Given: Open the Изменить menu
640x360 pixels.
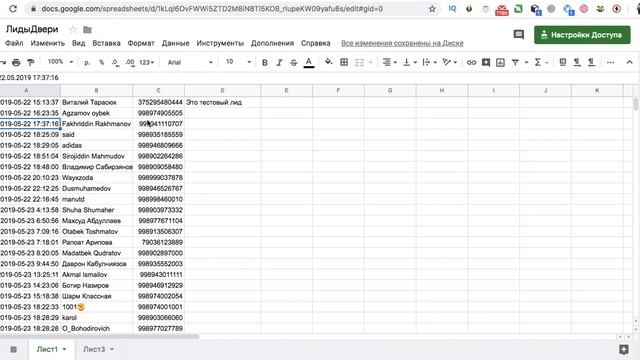Looking at the screenshot, I should click(x=48, y=43).
